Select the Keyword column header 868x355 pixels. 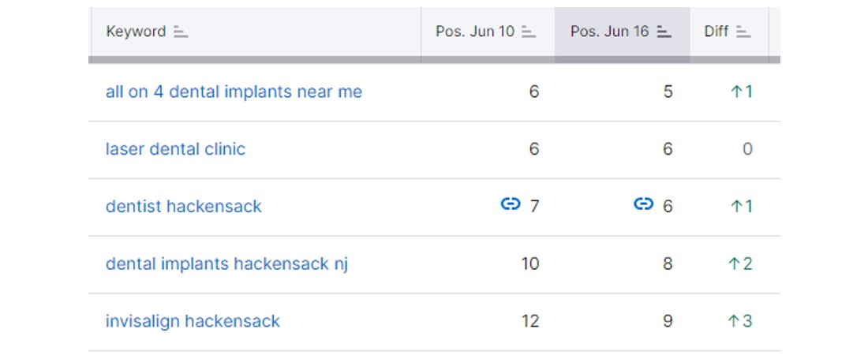click(255, 32)
